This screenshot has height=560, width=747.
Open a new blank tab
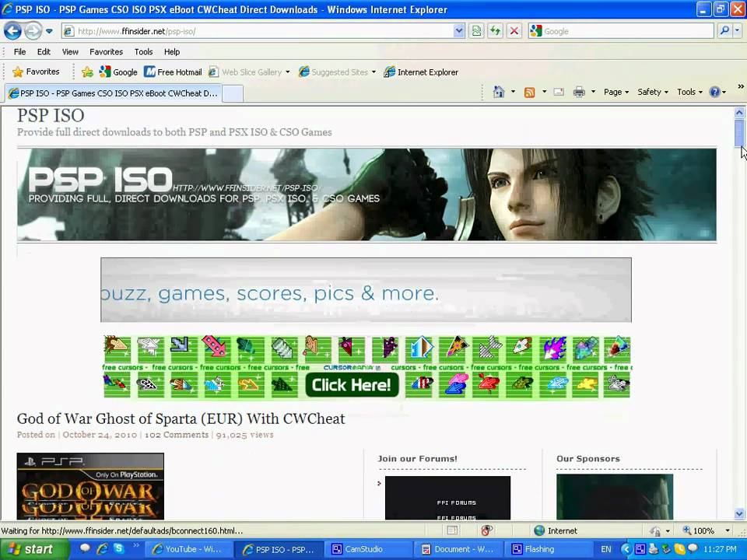(233, 94)
